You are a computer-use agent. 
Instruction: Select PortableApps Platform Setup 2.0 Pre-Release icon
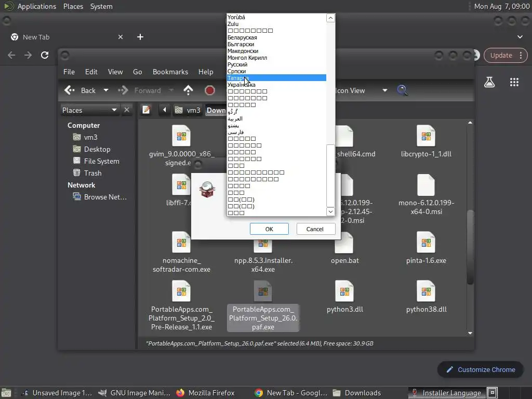[181, 291]
